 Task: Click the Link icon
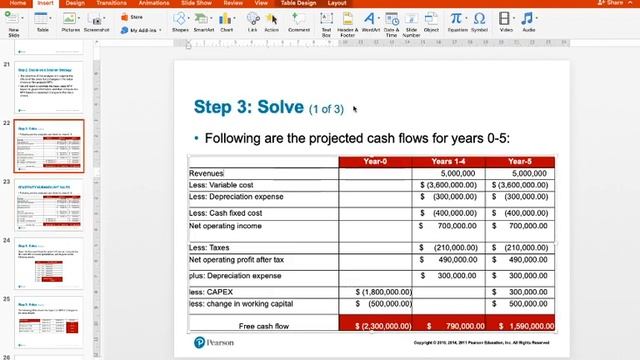point(253,19)
